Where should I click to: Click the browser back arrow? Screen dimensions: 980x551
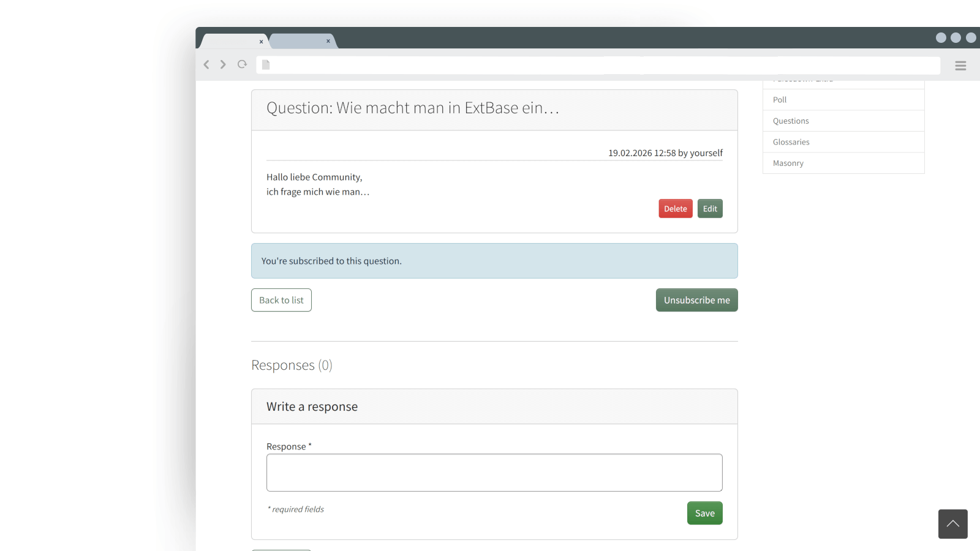tap(206, 65)
